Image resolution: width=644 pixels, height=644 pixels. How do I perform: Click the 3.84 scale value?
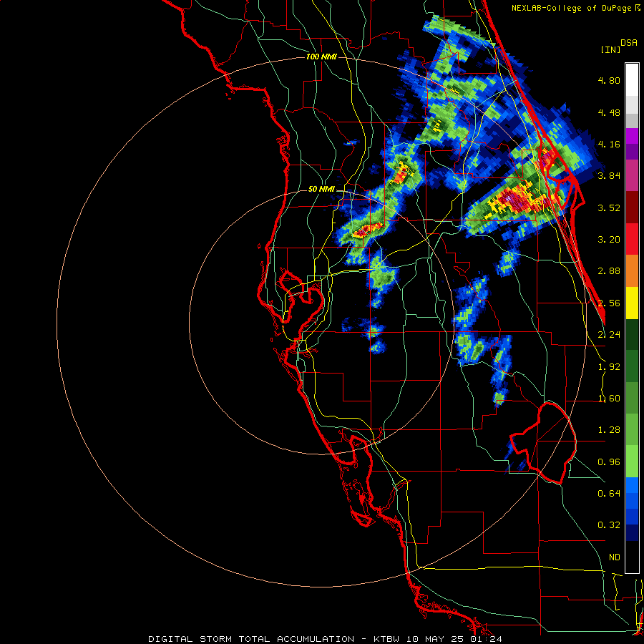pyautogui.click(x=609, y=176)
